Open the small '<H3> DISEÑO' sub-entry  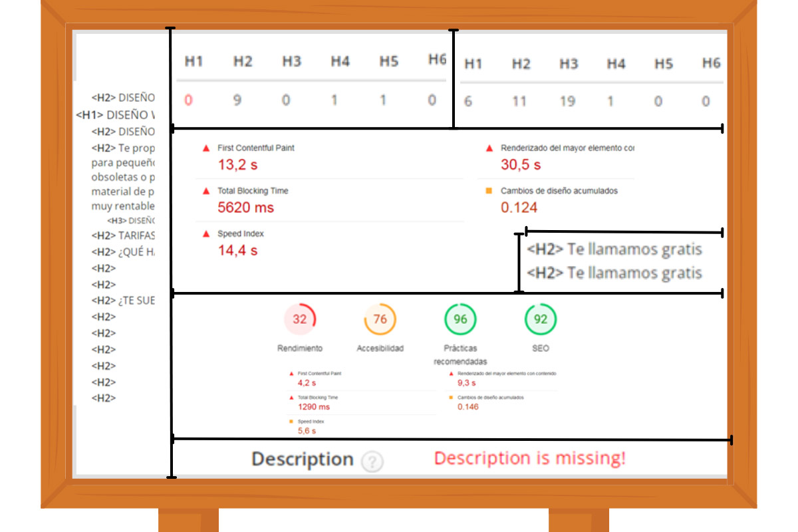click(x=131, y=220)
